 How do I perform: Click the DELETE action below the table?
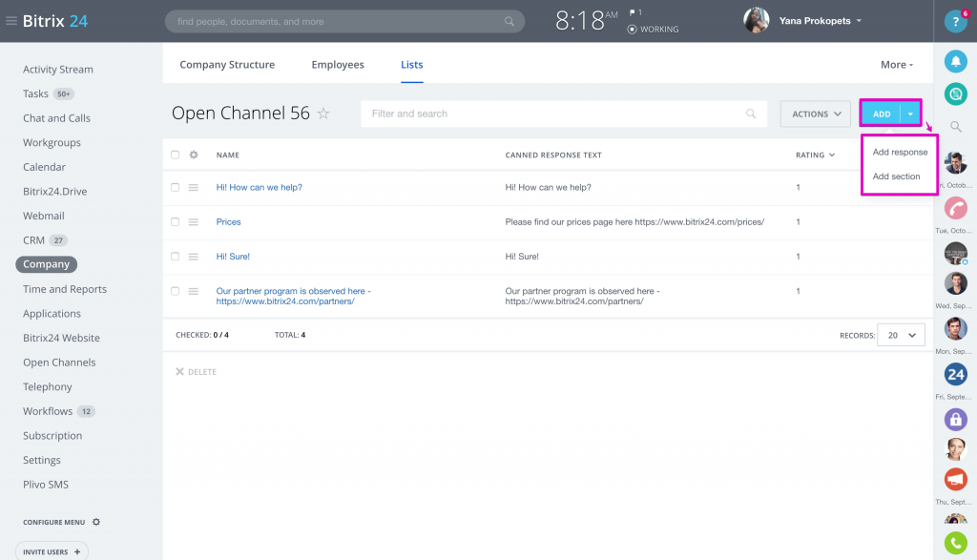point(196,372)
